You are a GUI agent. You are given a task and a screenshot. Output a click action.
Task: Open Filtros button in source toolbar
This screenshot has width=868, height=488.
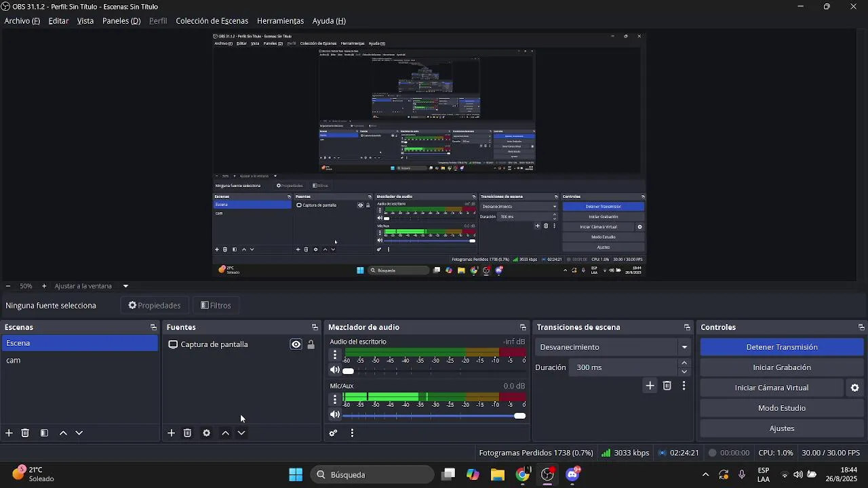point(216,306)
